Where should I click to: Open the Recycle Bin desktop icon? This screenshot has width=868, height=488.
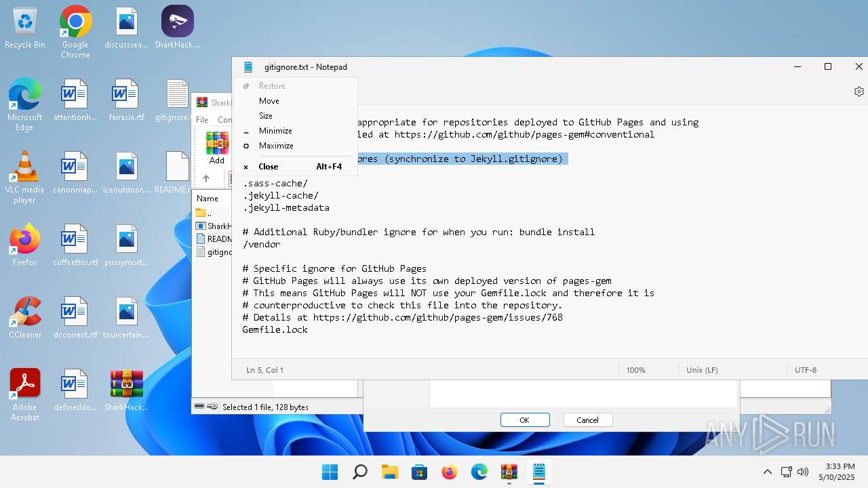click(x=25, y=28)
